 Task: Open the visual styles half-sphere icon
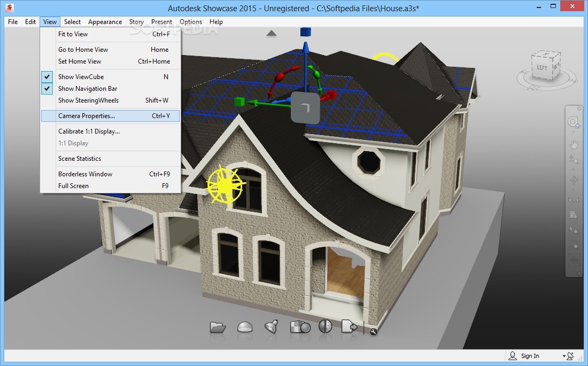tap(325, 326)
